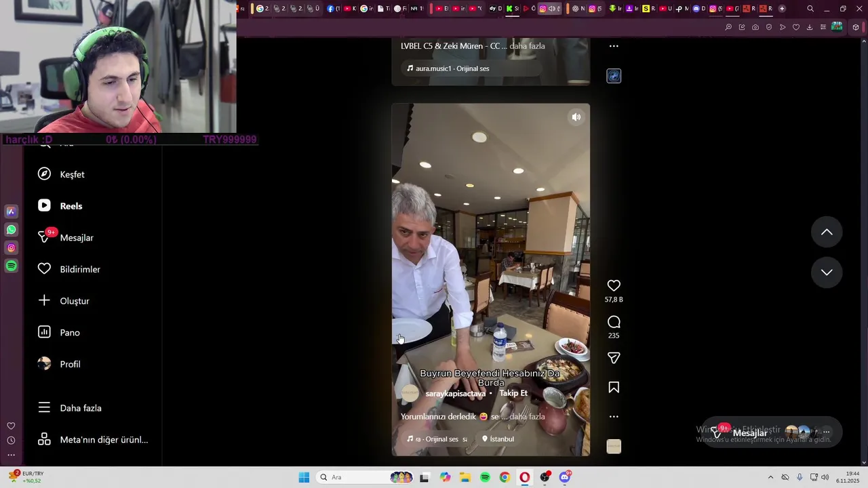Click audio thumbnail under restaurant reel actions
The width and height of the screenshot is (868, 488).
point(614,446)
